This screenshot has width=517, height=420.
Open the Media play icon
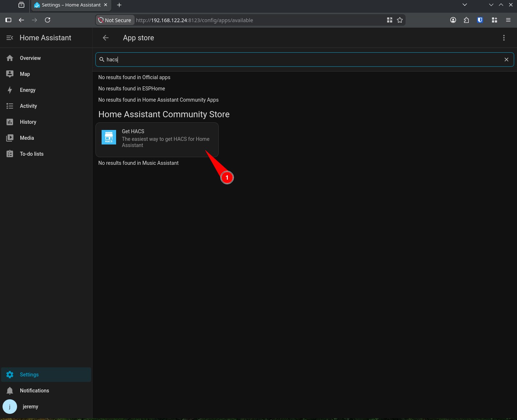pos(10,138)
